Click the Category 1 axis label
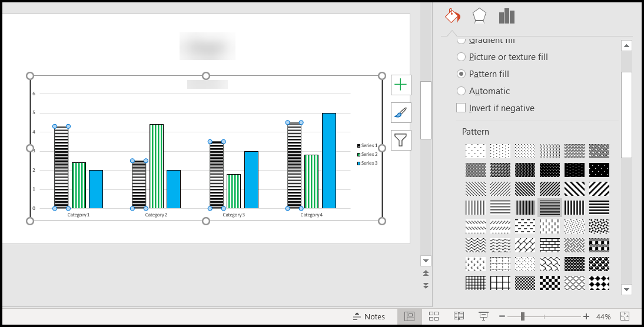 (78, 215)
